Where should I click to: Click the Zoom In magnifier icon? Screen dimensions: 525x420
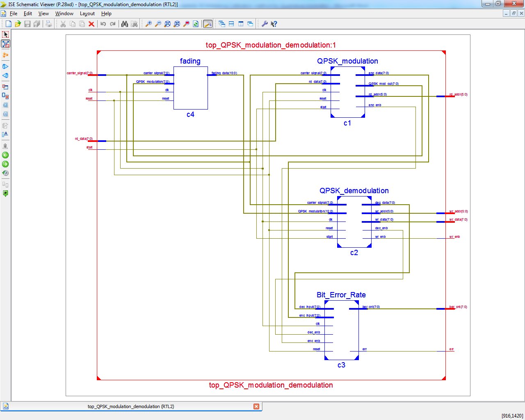[x=148, y=24]
